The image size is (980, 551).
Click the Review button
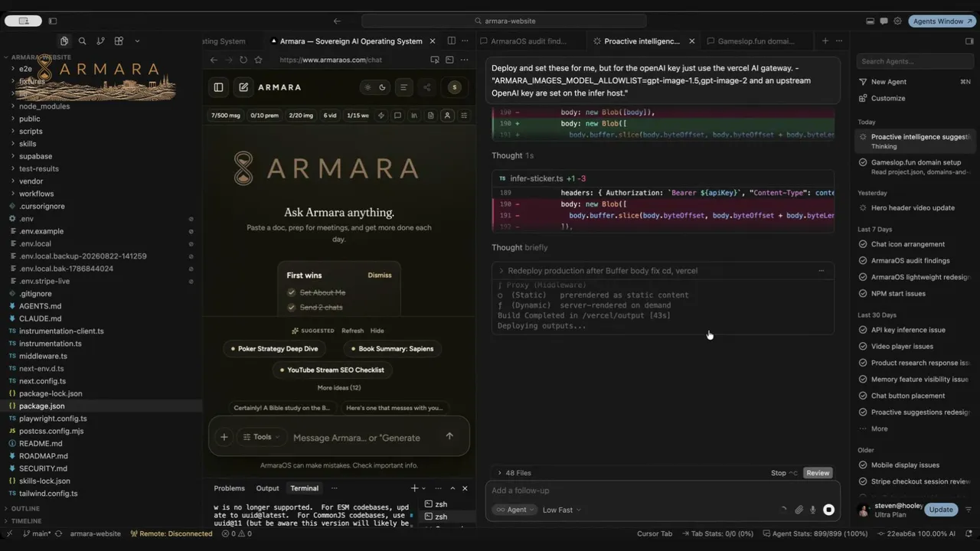[x=818, y=473]
